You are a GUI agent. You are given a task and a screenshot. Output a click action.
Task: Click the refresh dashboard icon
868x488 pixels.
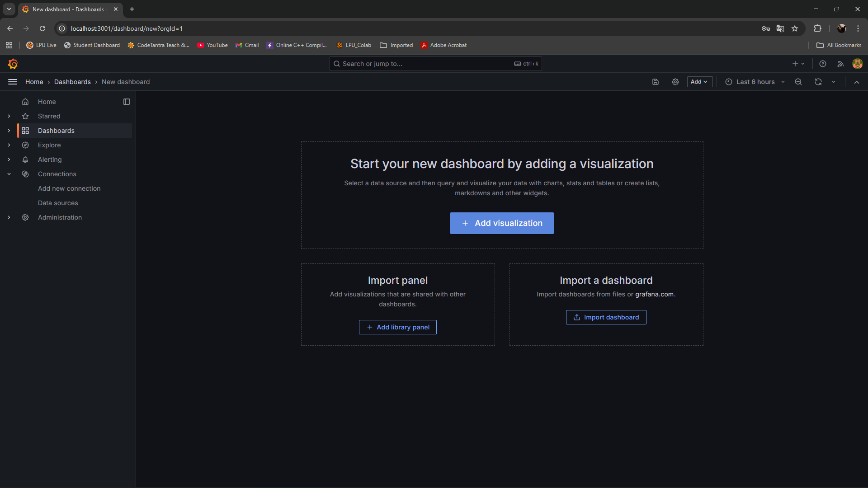tap(818, 82)
